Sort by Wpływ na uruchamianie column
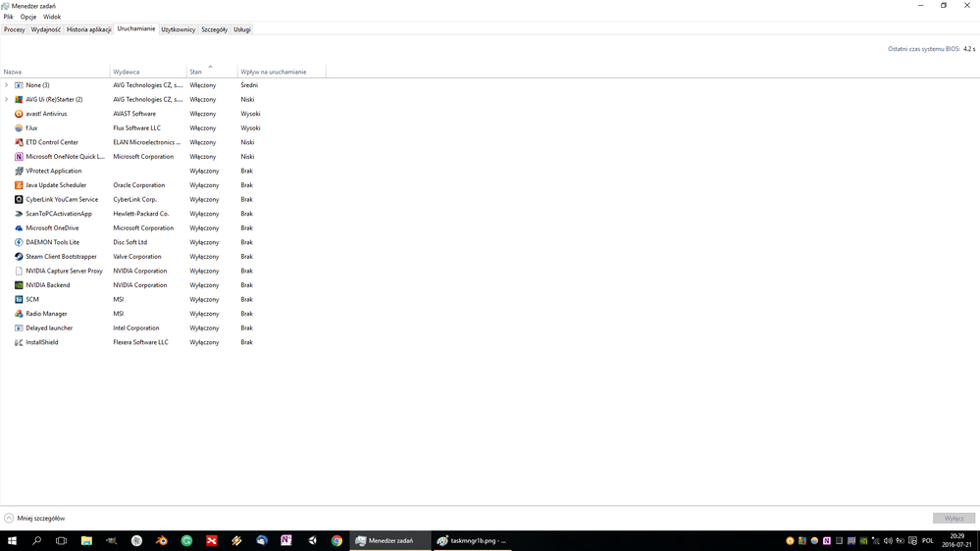The height and width of the screenshot is (551, 980). coord(274,72)
